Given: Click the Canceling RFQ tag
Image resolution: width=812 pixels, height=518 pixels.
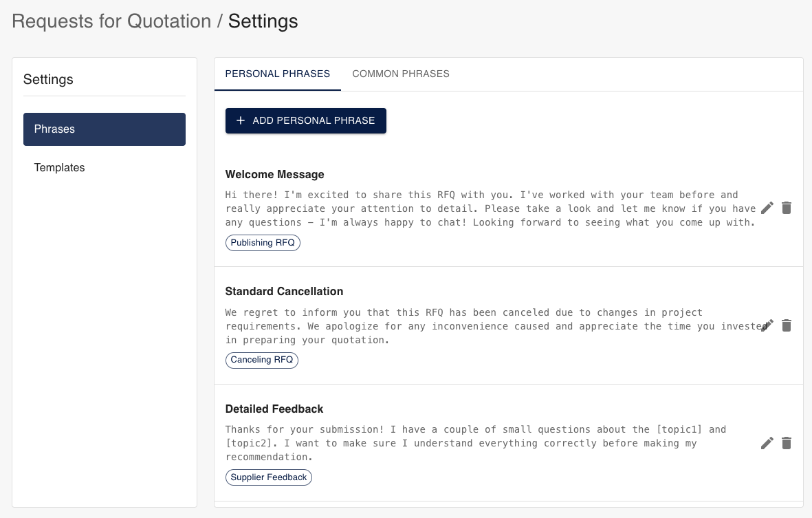Looking at the screenshot, I should point(261,360).
